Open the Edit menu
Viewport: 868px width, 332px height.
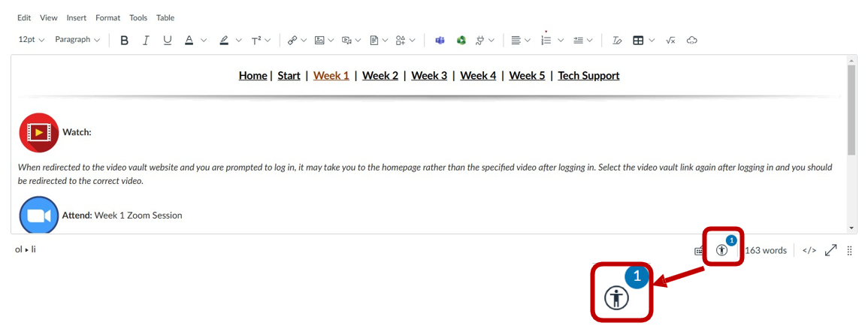24,18
